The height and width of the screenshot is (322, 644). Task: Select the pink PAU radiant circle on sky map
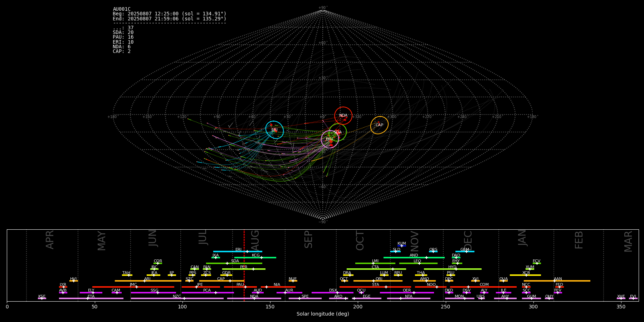pyautogui.click(x=330, y=139)
